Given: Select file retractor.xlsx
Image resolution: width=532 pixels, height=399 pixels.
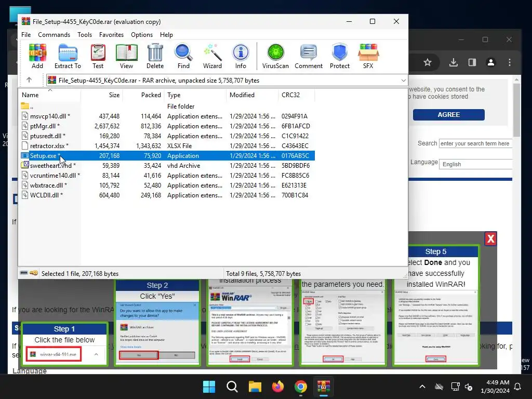Looking at the screenshot, I should pos(167,145).
